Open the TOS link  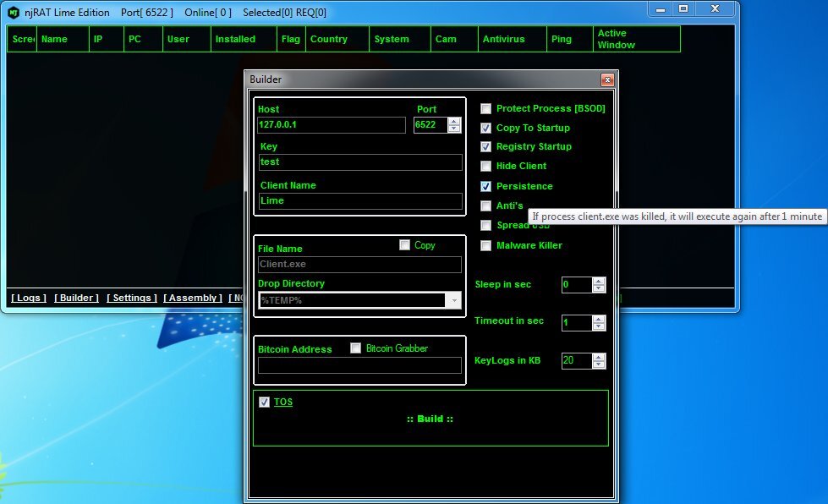click(283, 403)
